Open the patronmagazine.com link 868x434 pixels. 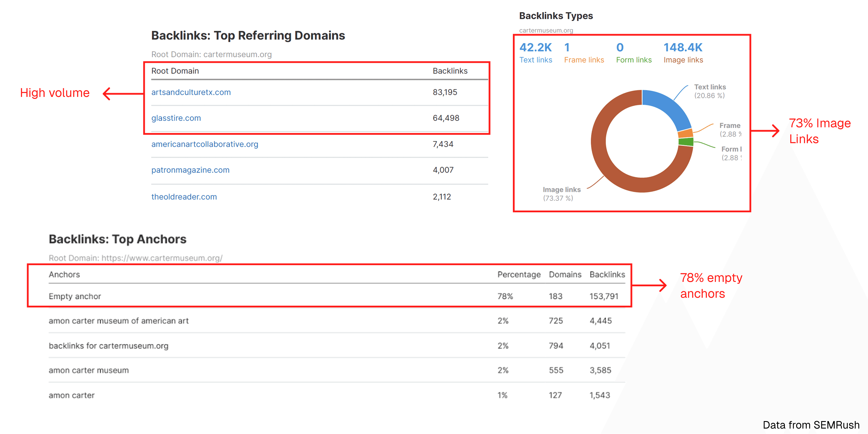click(190, 170)
